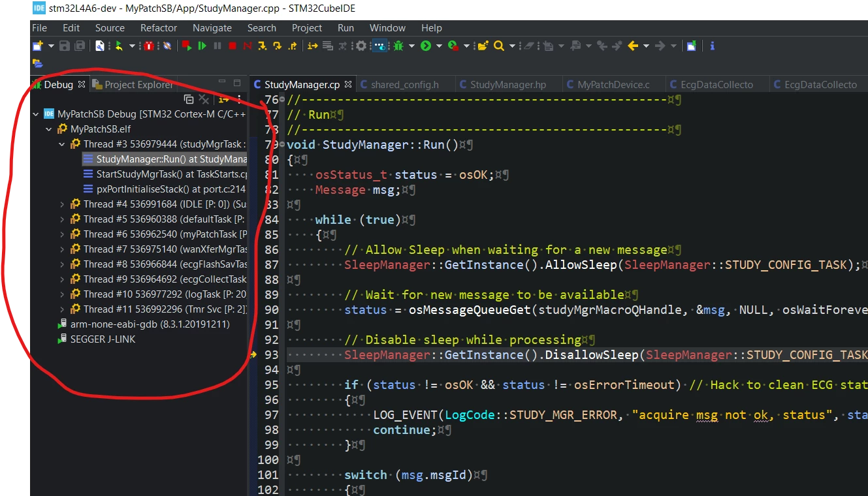The height and width of the screenshot is (496, 868).
Task: Click the green bug Debug launch icon
Action: click(398, 46)
